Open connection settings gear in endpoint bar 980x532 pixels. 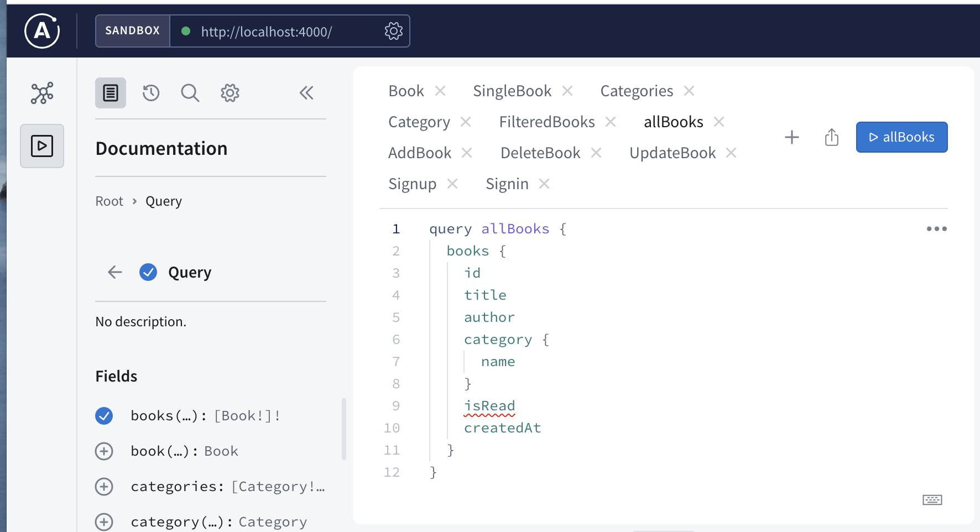[394, 31]
